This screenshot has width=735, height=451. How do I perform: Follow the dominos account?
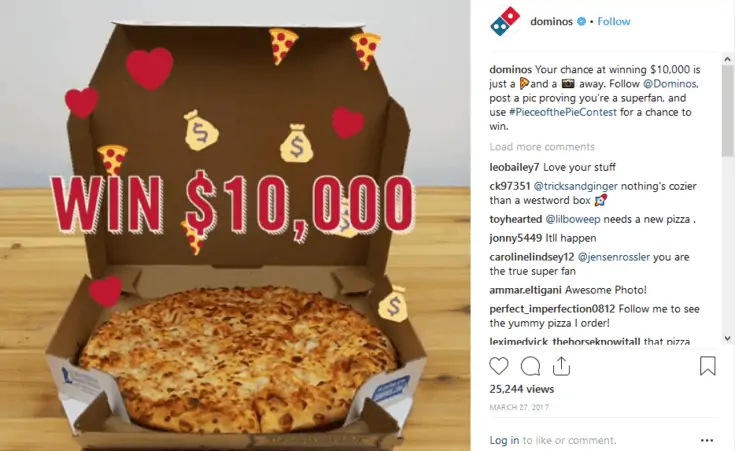click(x=614, y=21)
